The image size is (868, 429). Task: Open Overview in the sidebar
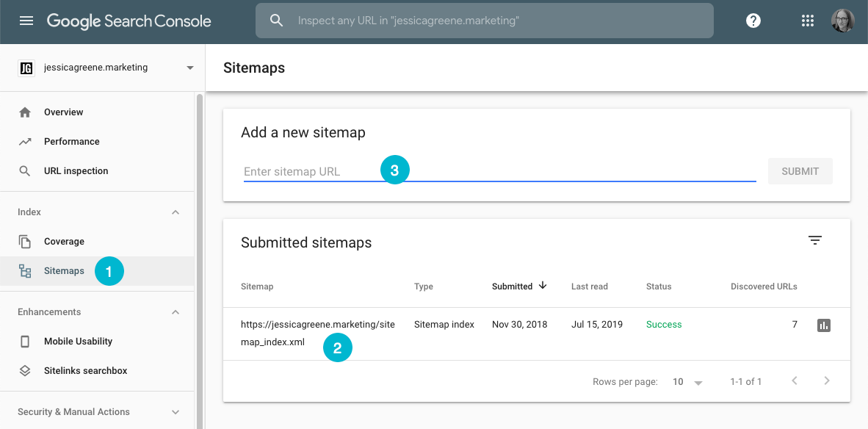[x=64, y=112]
